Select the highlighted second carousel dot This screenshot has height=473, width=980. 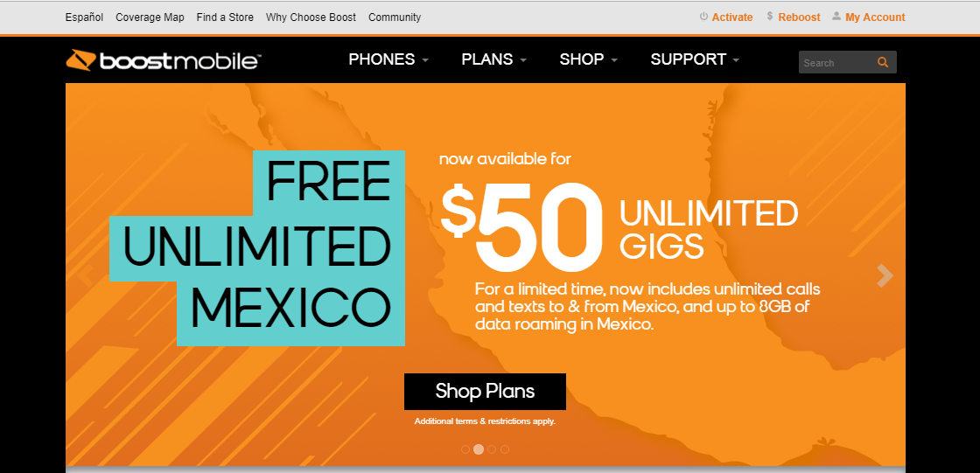pyautogui.click(x=478, y=449)
